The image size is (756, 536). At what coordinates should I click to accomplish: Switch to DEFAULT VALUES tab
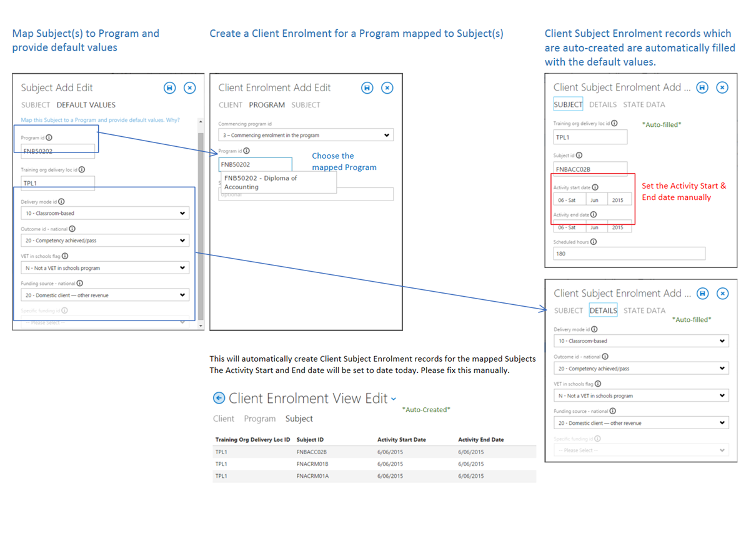[86, 105]
